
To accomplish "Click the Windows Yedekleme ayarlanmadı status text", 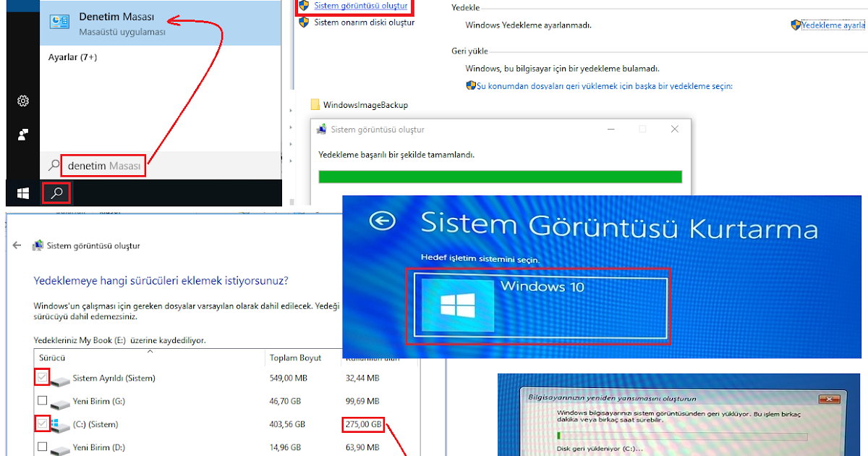I will point(529,25).
